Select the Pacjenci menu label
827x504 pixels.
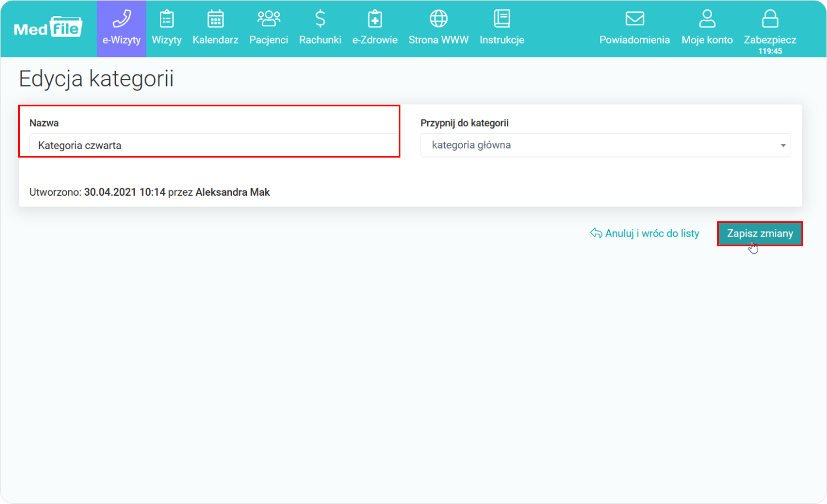point(268,40)
